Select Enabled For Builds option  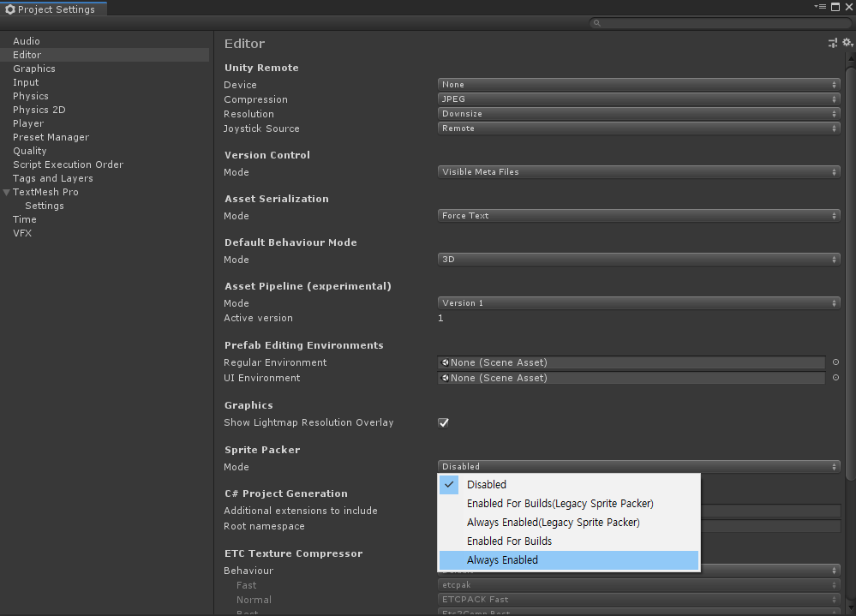[569, 541]
